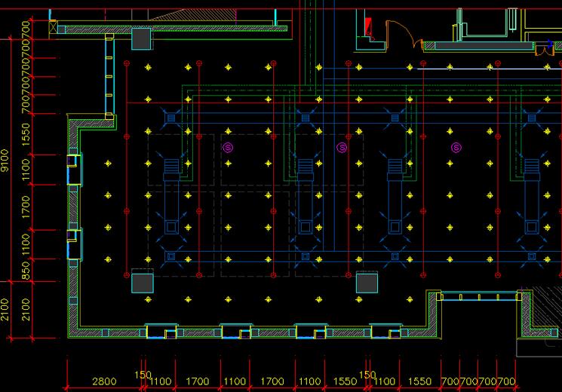
Task: Select the middle magenta S sensor symbol
Action: point(341,148)
